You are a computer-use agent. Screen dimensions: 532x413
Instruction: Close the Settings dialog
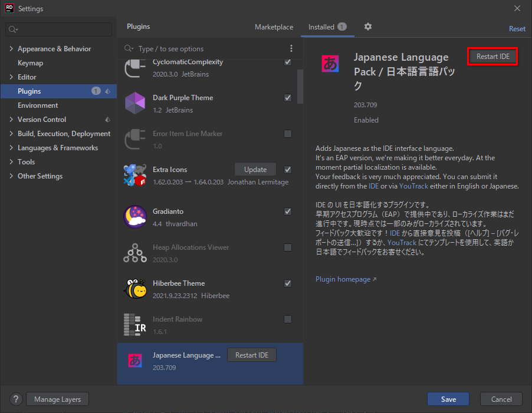pyautogui.click(x=517, y=8)
